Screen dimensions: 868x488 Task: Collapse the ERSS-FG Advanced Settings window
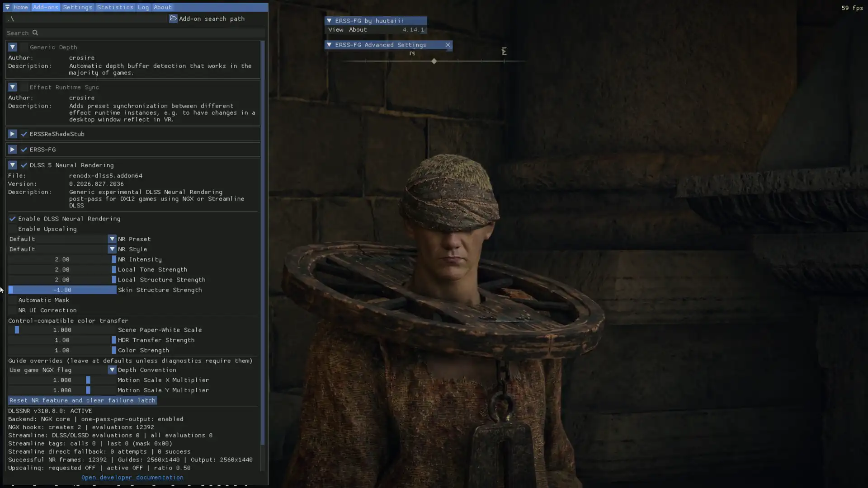(x=329, y=45)
